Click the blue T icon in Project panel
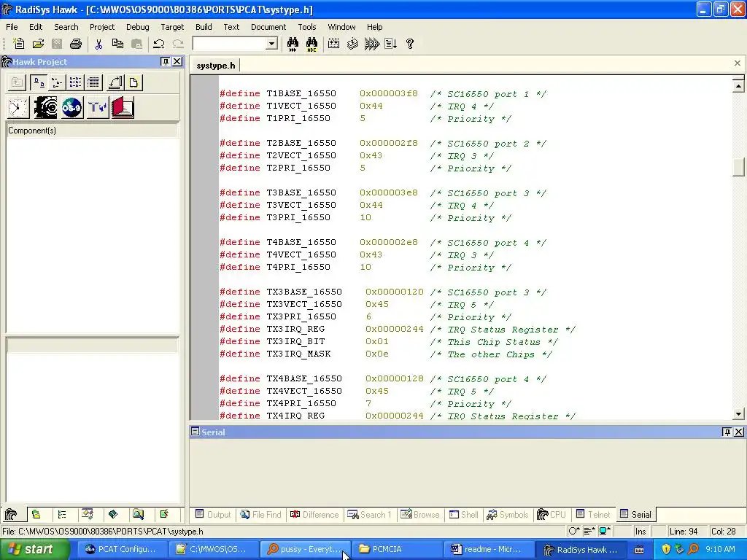747x560 pixels. pyautogui.click(x=97, y=107)
